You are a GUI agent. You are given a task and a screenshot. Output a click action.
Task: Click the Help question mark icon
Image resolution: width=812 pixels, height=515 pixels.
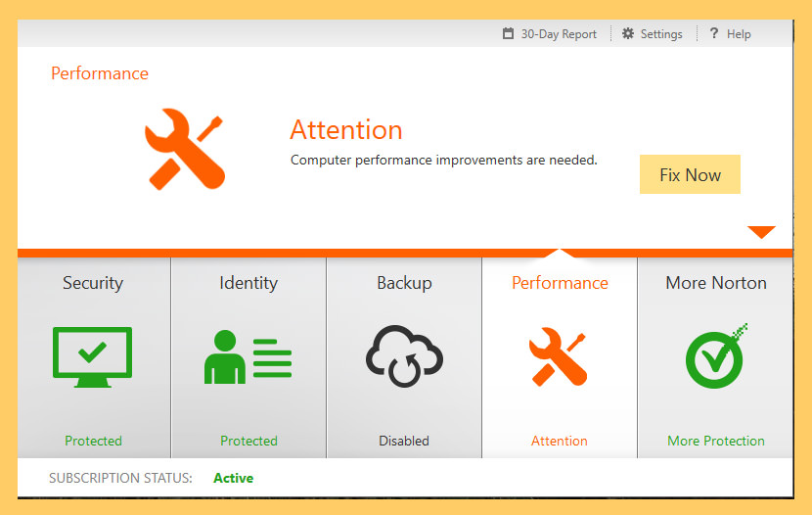coord(713,33)
